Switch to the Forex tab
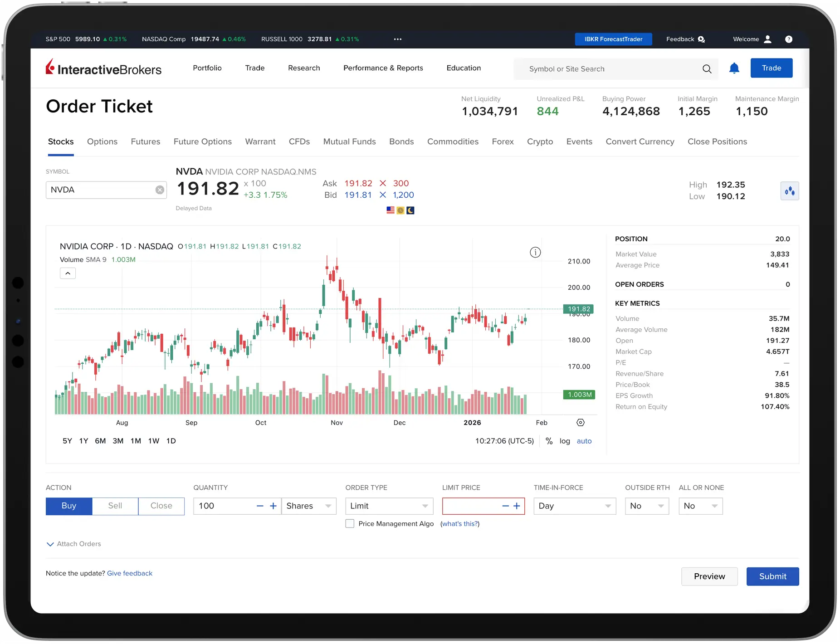Image resolution: width=840 pixels, height=644 pixels. click(x=503, y=142)
